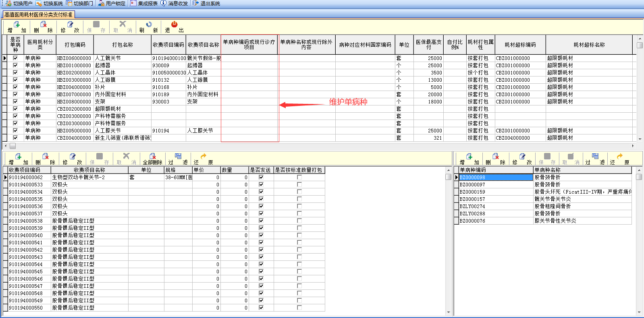The height and width of the screenshot is (318, 644).
Task: Check 是否按标准数量打包 for item 910194000533
Action: [299, 184]
